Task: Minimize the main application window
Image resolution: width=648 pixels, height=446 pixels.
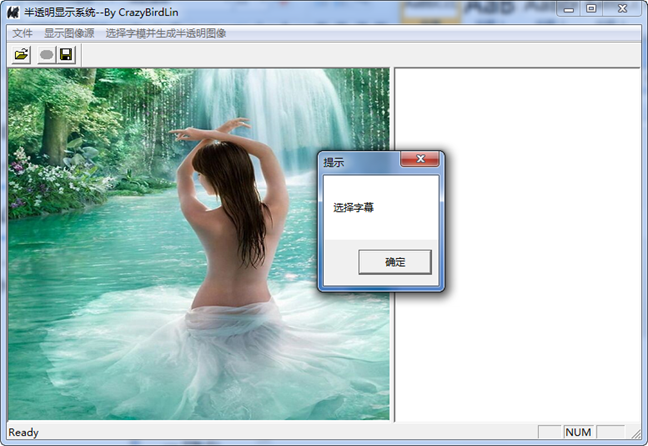Action: pos(567,9)
